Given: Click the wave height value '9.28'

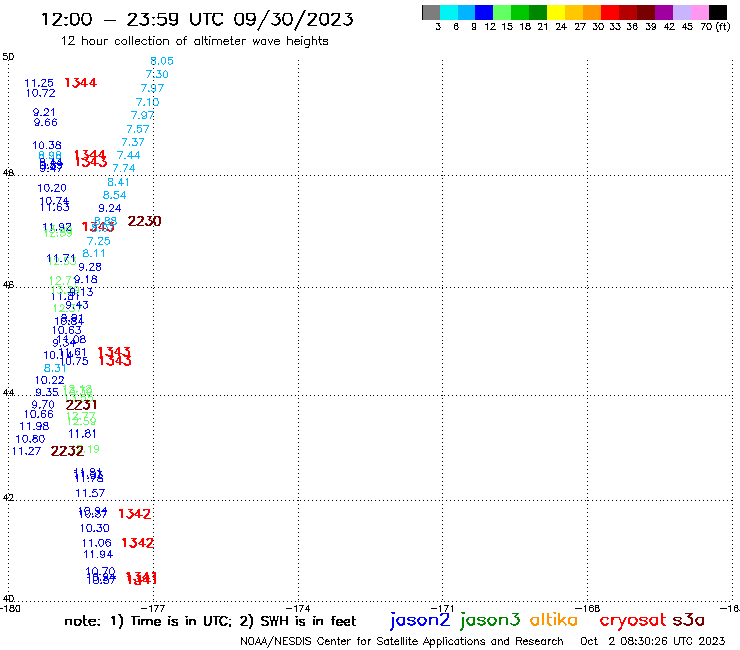Looking at the screenshot, I should coord(90,267).
